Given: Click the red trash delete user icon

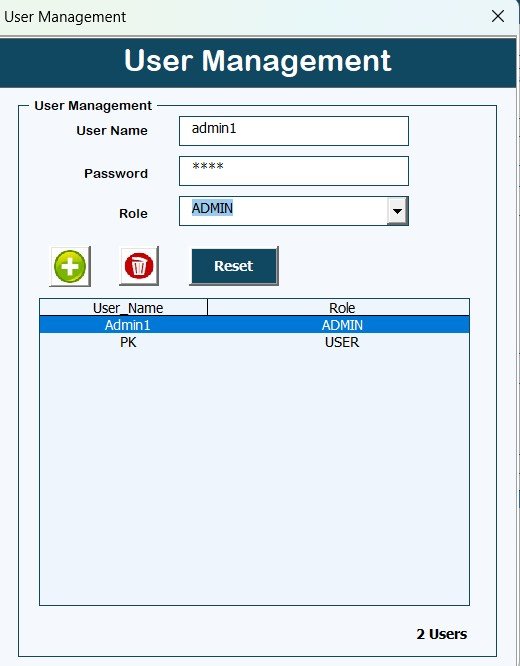Looking at the screenshot, I should 139,266.
